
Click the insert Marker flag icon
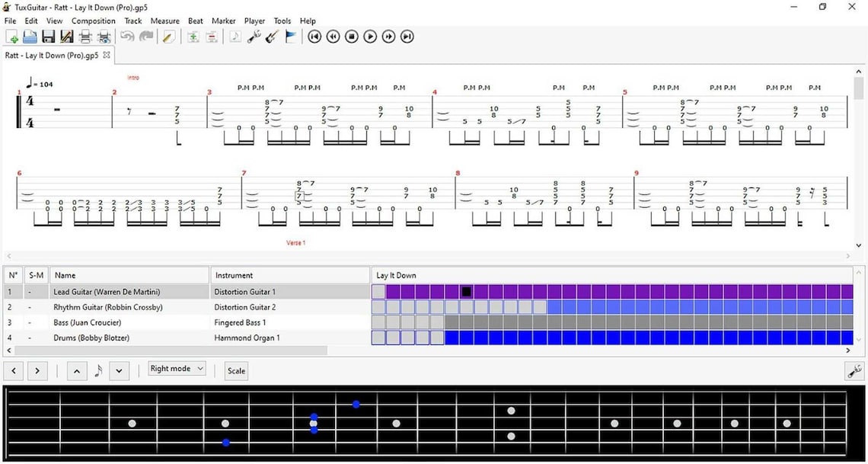(x=291, y=36)
